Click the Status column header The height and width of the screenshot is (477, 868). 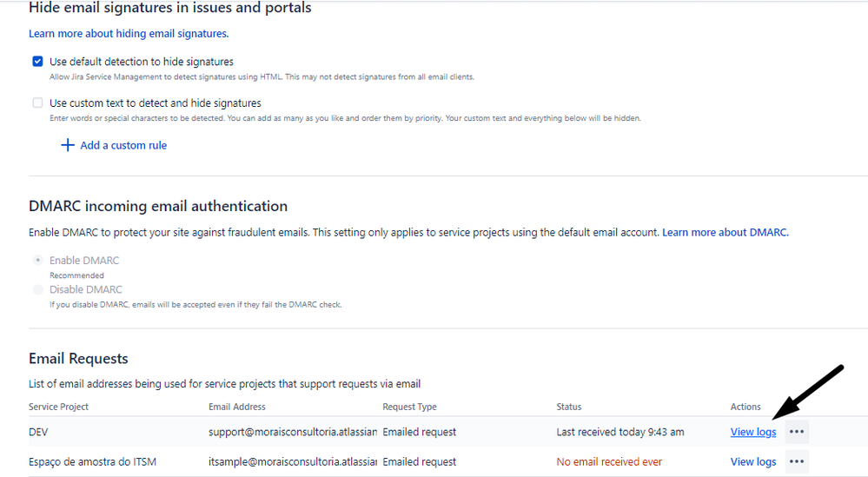coord(569,407)
